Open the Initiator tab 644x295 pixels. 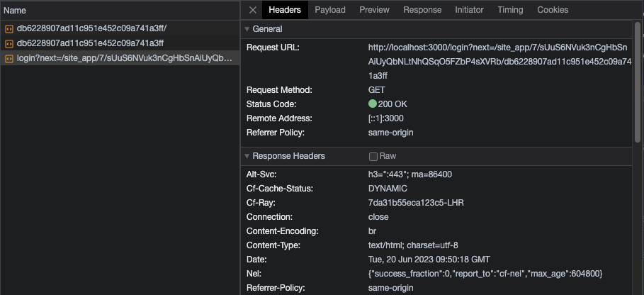point(469,10)
